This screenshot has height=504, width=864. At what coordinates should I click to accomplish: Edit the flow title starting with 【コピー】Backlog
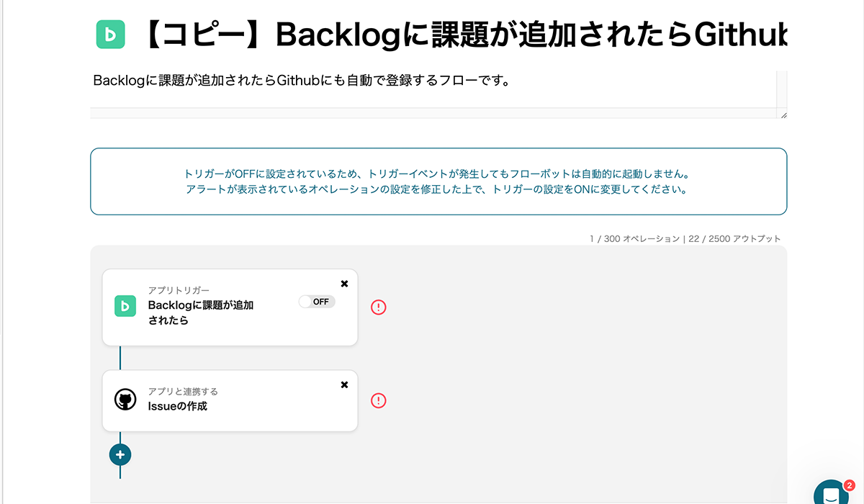pyautogui.click(x=462, y=35)
